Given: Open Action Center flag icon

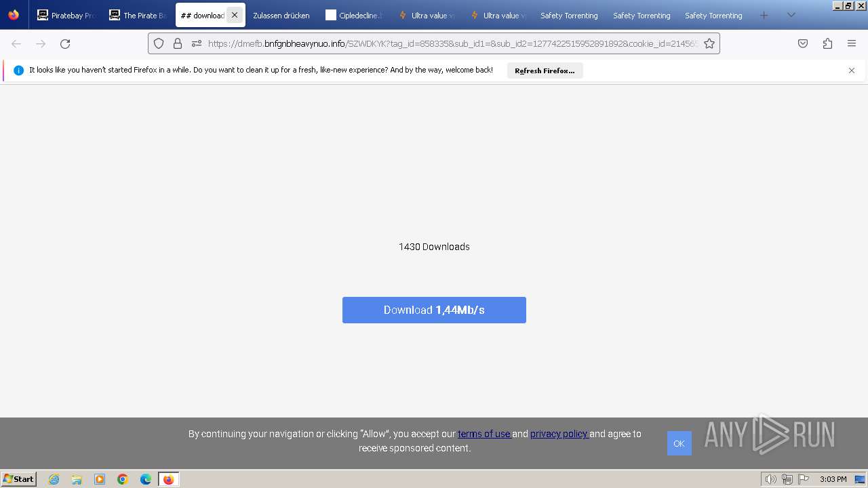Looking at the screenshot, I should click(804, 479).
